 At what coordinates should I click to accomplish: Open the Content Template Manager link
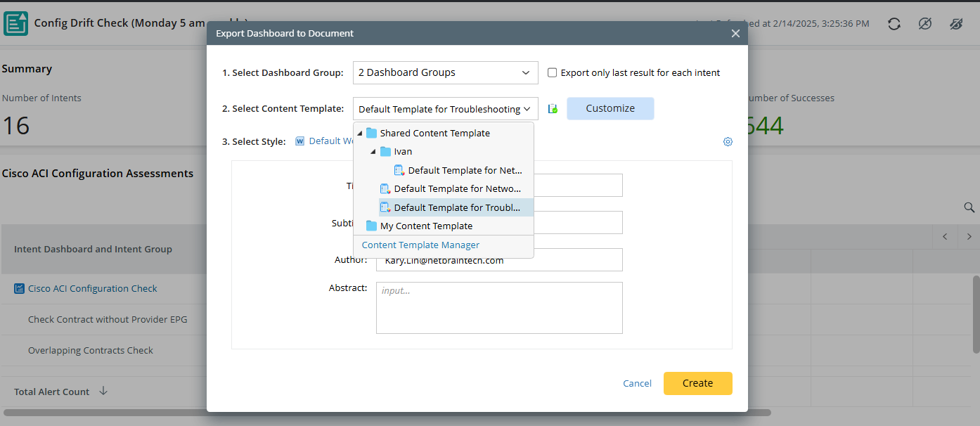[420, 245]
